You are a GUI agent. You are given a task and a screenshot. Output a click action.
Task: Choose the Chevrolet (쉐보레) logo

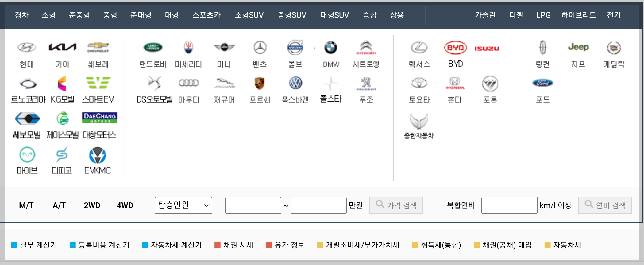click(x=98, y=47)
